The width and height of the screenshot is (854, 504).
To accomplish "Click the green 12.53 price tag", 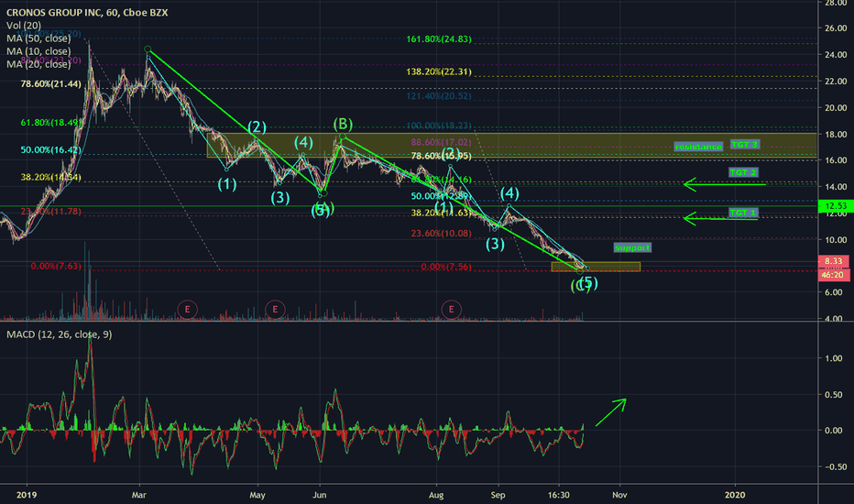I will coord(836,206).
